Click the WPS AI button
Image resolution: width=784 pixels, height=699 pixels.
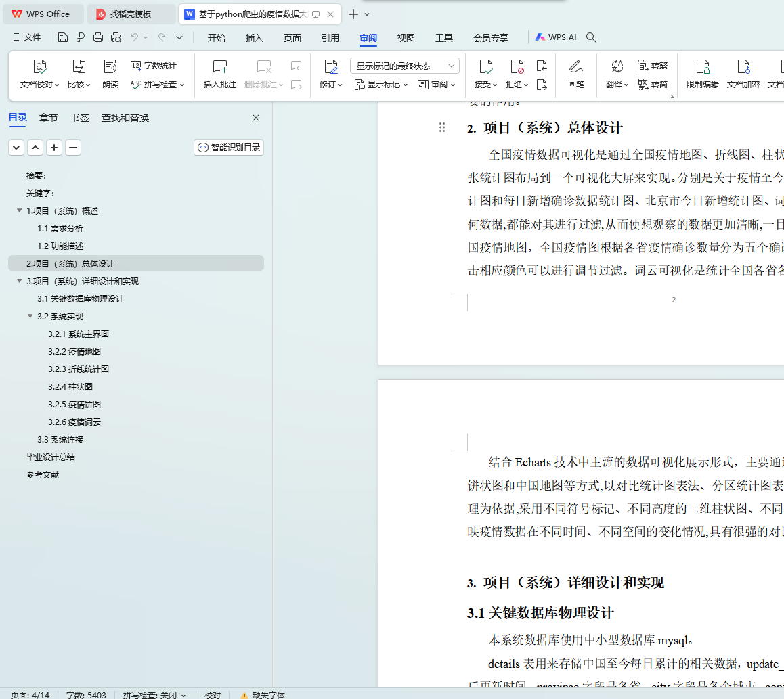[x=555, y=37]
